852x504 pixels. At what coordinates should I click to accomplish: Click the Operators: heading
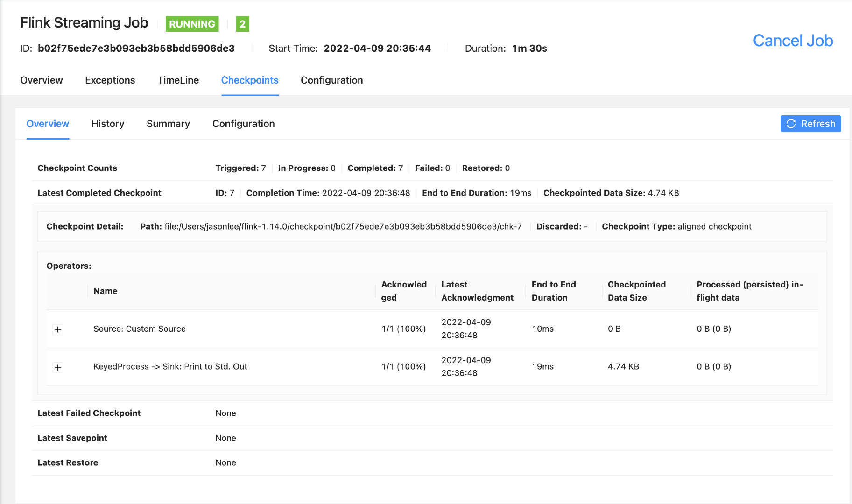69,266
